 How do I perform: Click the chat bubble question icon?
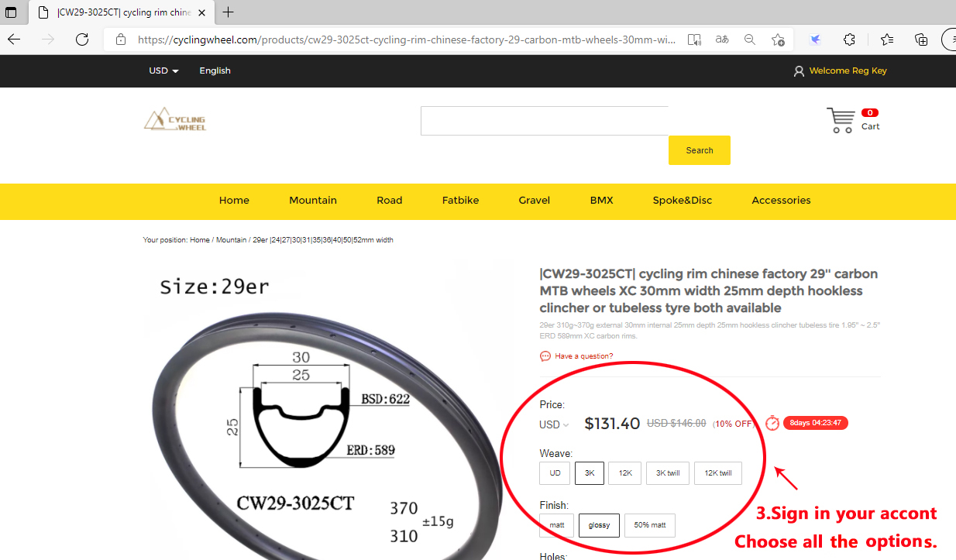545,356
